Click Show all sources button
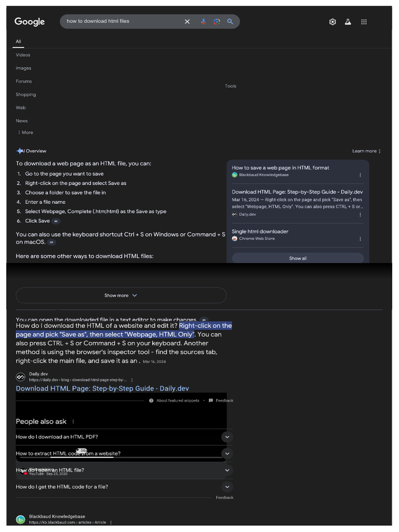 tap(298, 258)
